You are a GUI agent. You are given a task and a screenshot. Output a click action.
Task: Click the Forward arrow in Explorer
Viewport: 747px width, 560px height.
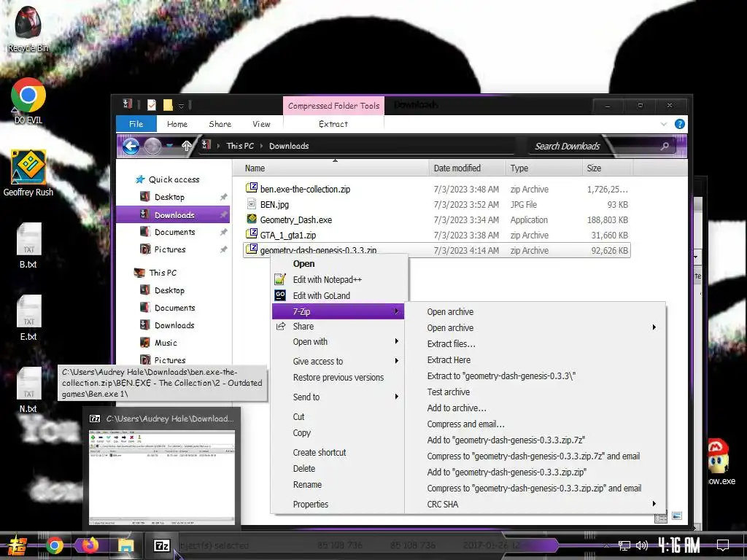pos(152,146)
